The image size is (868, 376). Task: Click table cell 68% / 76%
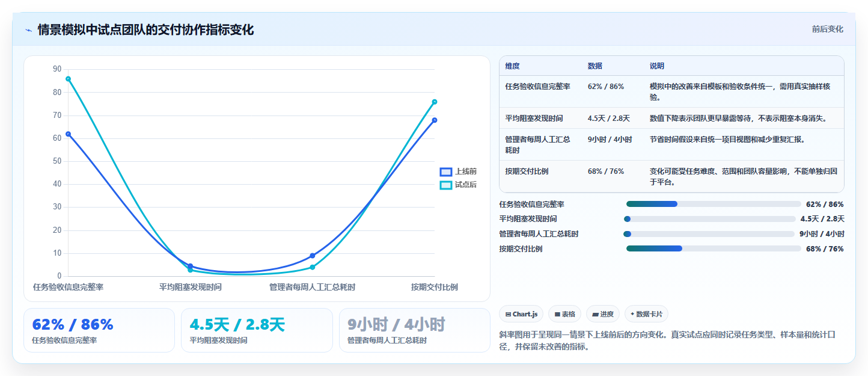[606, 171]
